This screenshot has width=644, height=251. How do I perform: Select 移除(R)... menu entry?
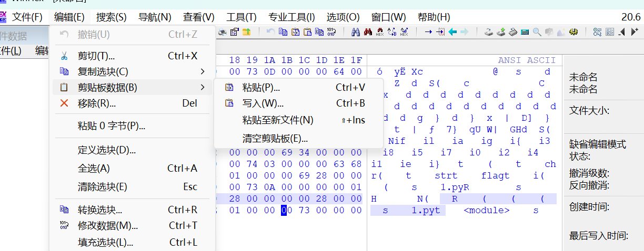(x=132, y=103)
